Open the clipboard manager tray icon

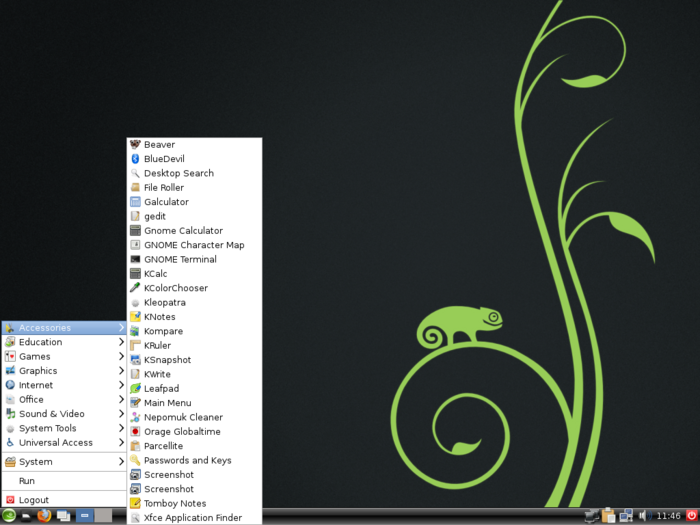point(608,516)
